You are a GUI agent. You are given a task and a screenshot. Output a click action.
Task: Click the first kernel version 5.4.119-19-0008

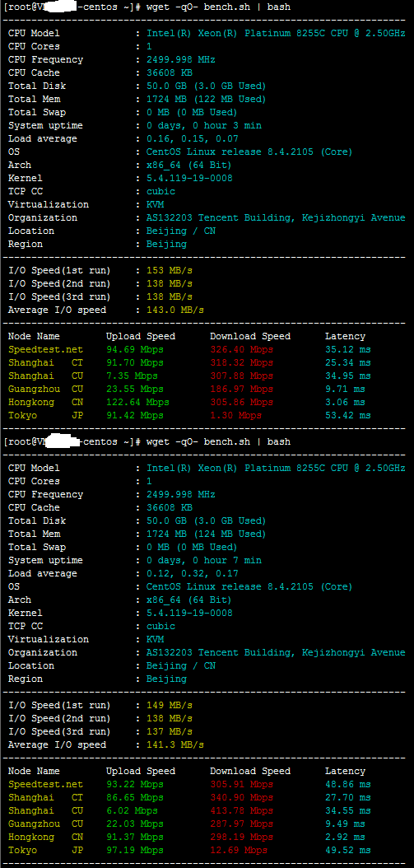[189, 178]
